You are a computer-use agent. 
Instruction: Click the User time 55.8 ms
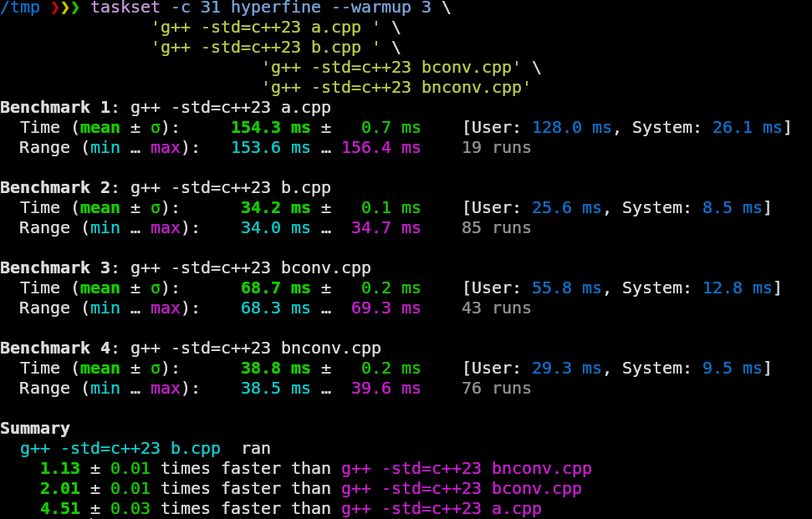pos(566,288)
